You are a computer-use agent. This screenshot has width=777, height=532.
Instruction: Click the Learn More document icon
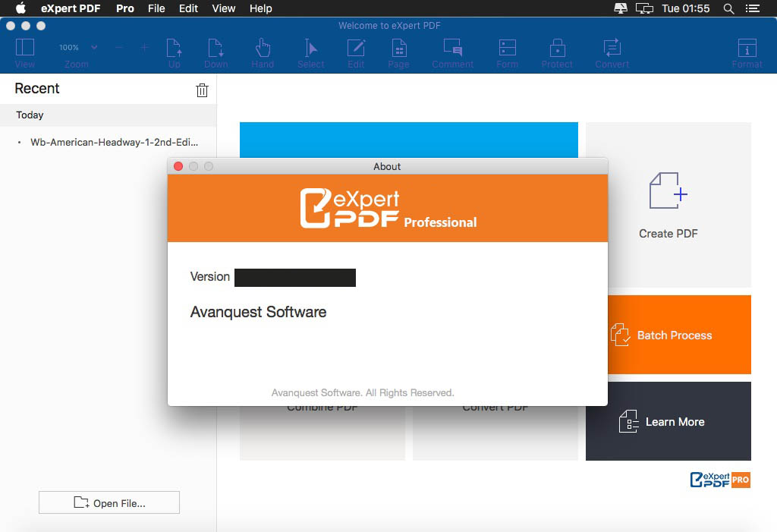[x=628, y=421]
